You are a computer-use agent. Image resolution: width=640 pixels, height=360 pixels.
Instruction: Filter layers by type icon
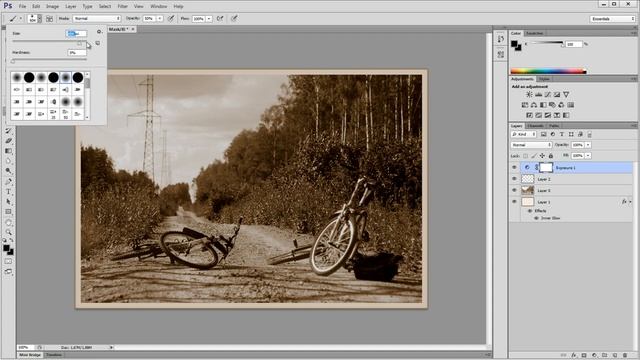pos(562,134)
